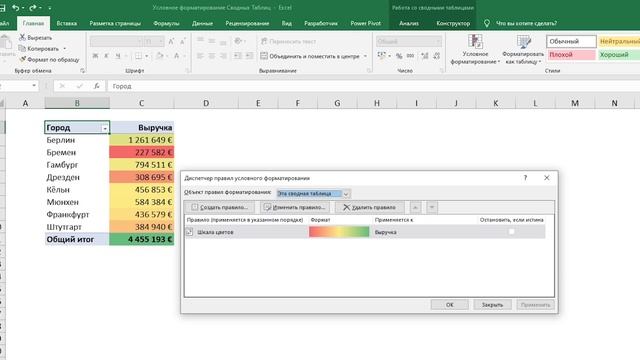Open the font size dropdown box

154,42
